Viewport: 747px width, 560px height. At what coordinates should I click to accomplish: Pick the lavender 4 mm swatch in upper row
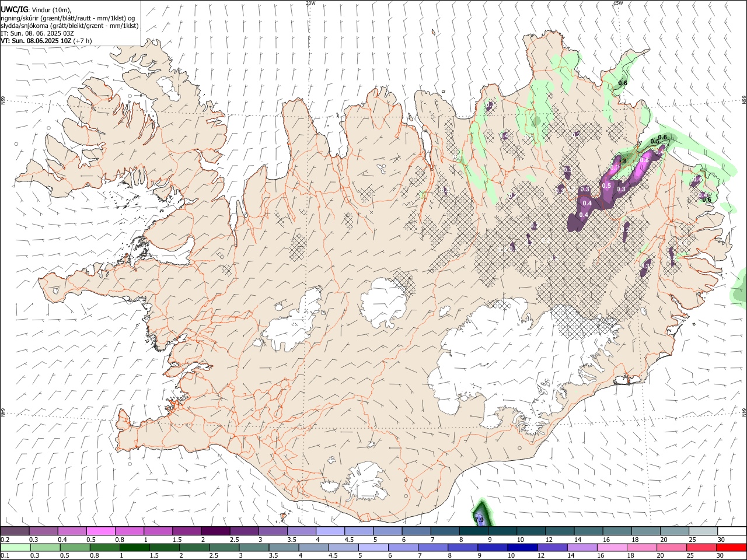coord(329,531)
